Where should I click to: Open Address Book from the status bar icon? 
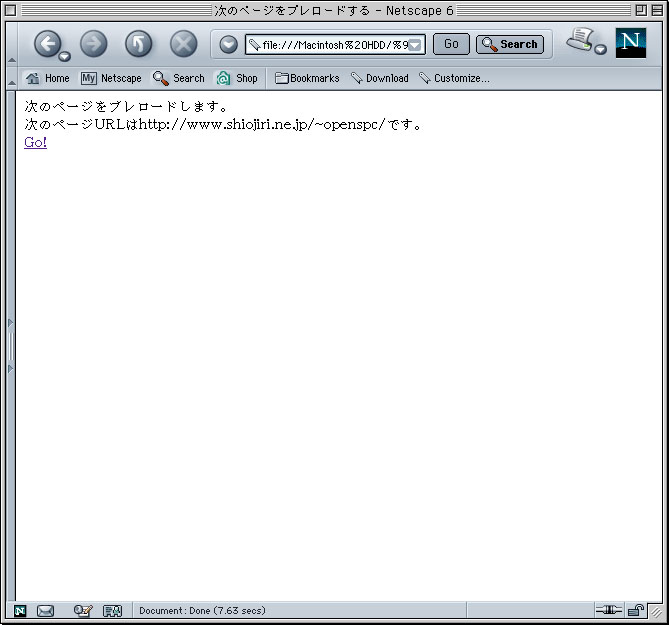point(113,611)
